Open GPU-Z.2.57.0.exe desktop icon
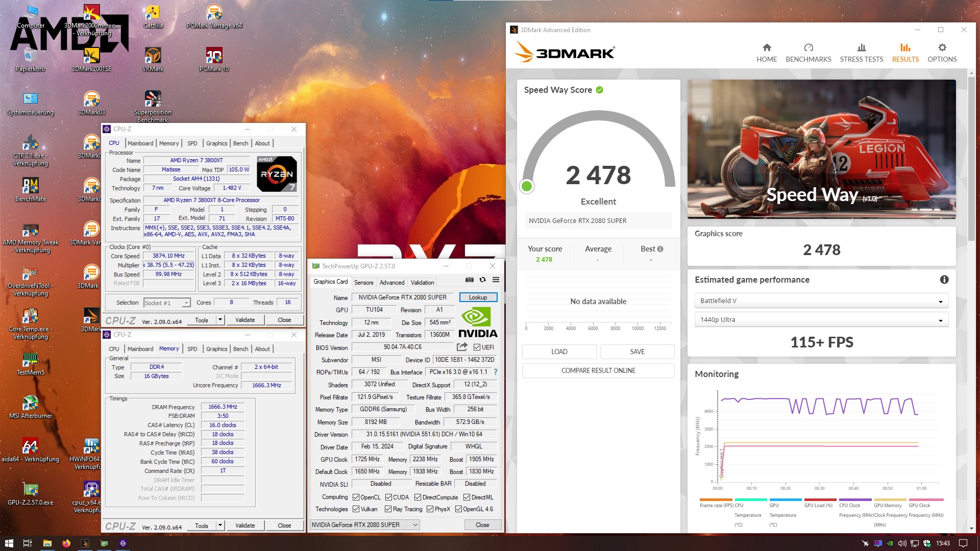This screenshot has width=980, height=551. [x=30, y=493]
